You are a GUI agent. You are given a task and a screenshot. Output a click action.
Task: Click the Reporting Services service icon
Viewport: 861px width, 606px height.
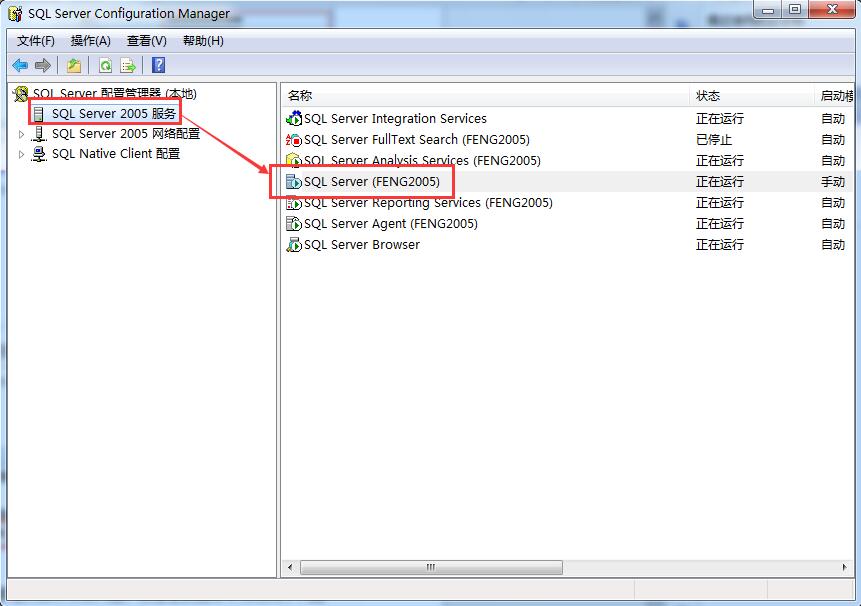(294, 203)
